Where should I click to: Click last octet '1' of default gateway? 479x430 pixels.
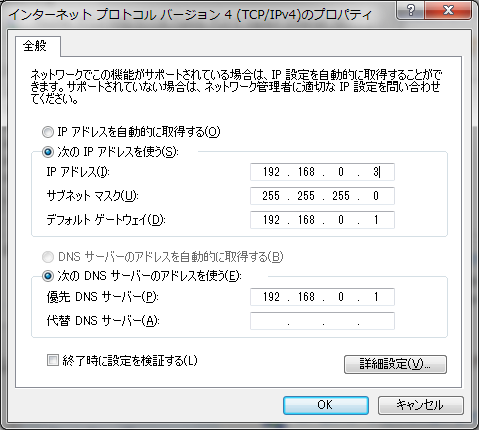(x=376, y=220)
